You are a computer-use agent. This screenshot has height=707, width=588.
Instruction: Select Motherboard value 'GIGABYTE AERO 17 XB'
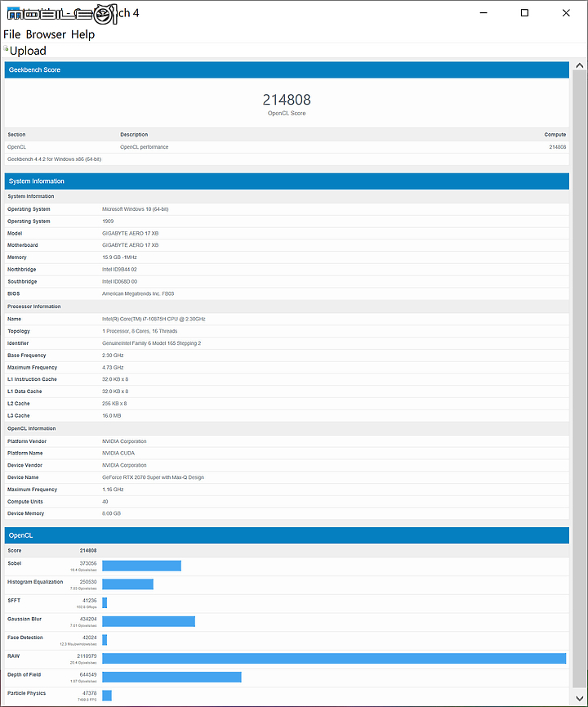point(130,245)
